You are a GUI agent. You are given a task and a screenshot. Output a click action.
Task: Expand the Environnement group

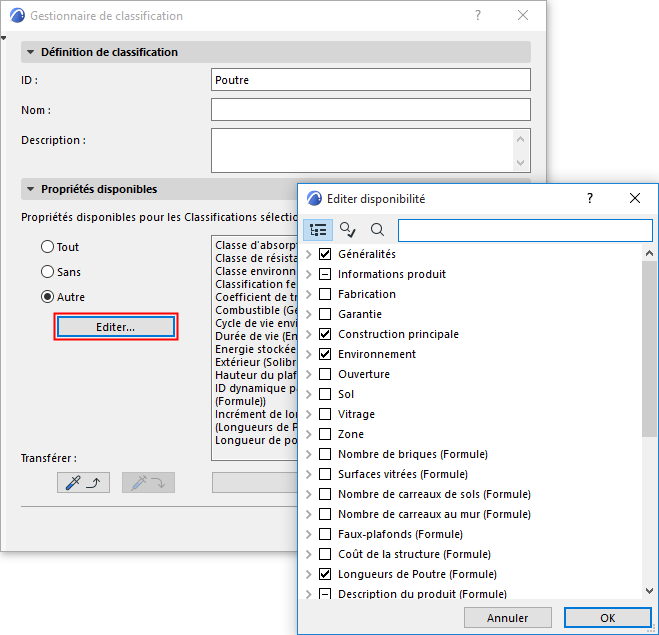click(x=309, y=354)
